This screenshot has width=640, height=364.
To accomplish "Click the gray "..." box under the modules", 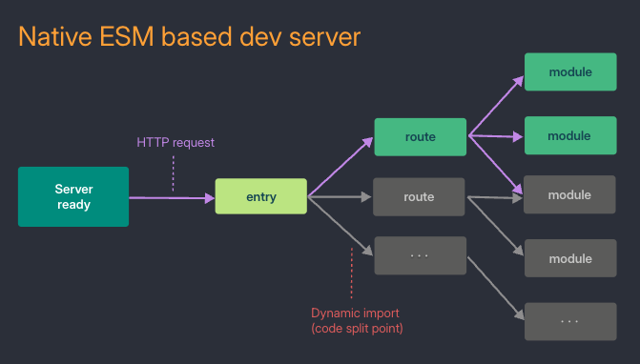I will [570, 322].
